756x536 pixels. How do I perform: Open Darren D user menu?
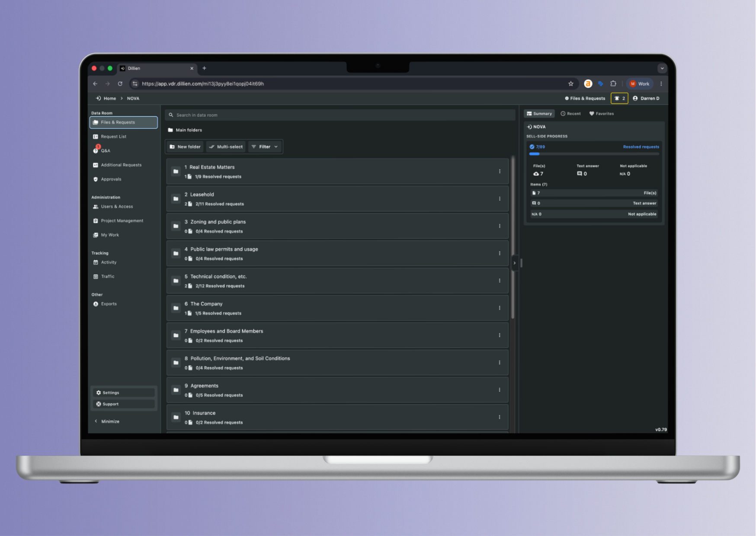point(646,99)
